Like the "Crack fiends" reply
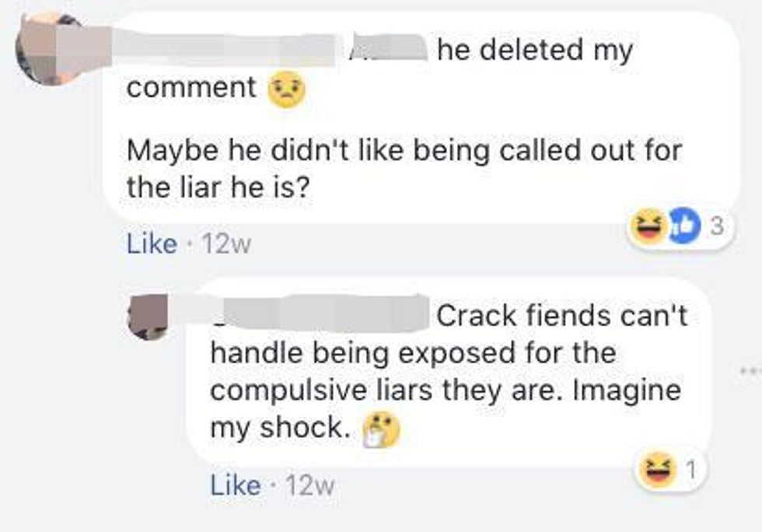 coord(235,486)
